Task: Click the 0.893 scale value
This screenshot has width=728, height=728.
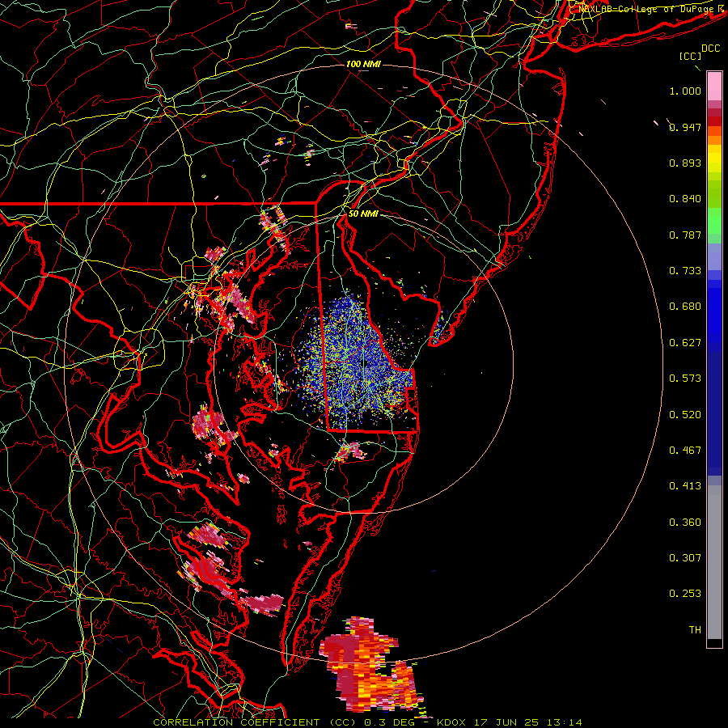Action: [685, 163]
